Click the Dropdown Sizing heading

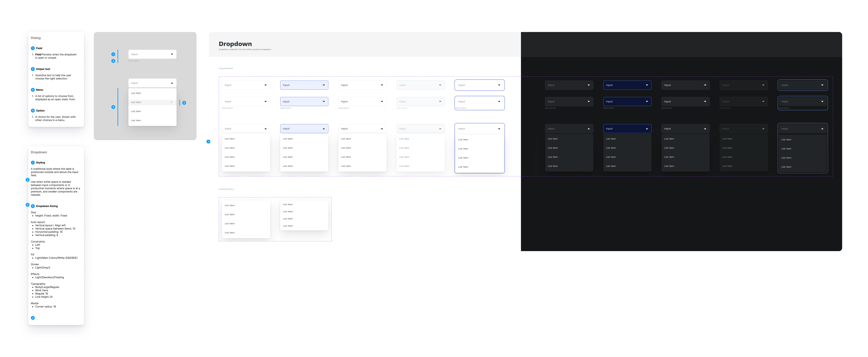click(x=47, y=206)
